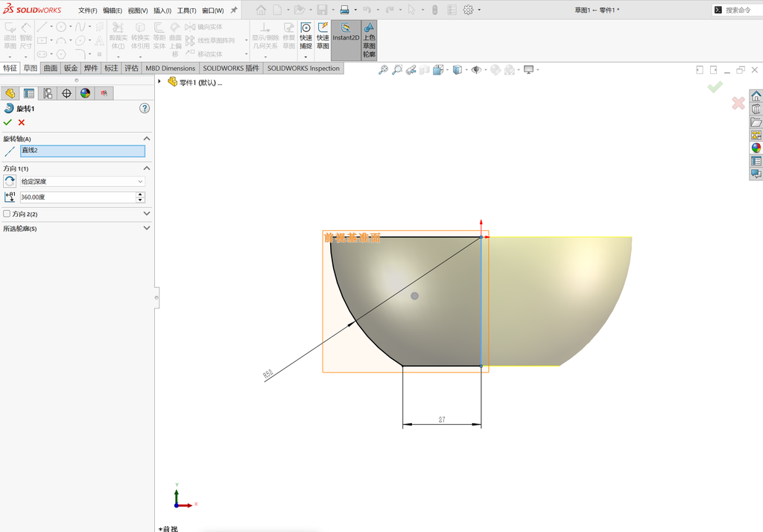Open the 文件(F) menu

pyautogui.click(x=88, y=10)
